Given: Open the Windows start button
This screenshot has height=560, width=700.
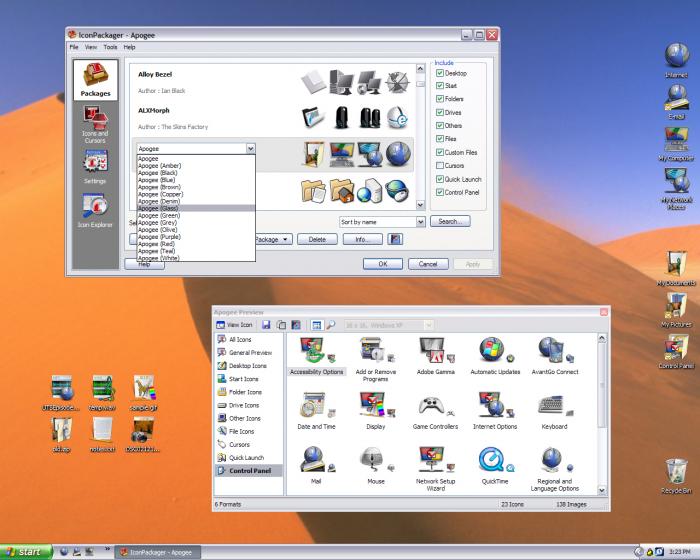Looking at the screenshot, I should point(26,552).
